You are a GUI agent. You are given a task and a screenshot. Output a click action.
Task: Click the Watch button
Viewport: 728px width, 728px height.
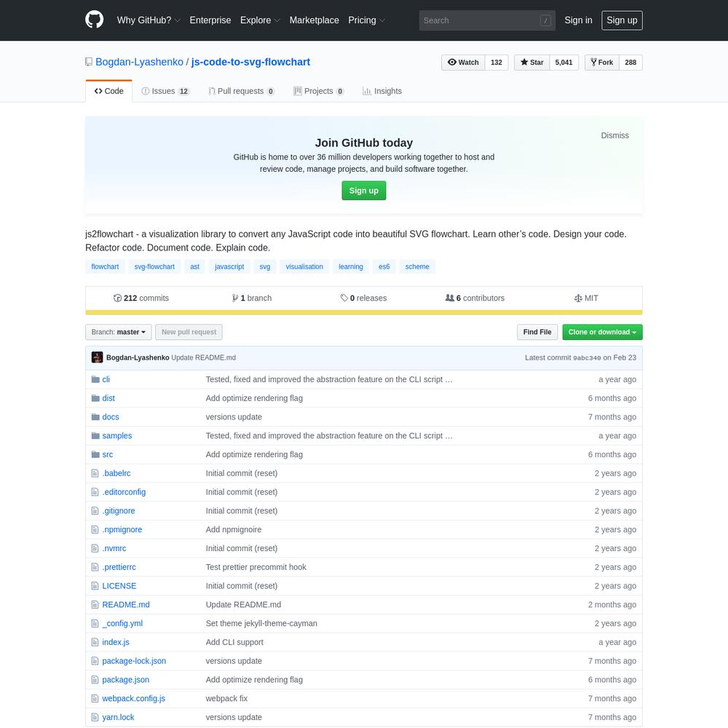[463, 62]
